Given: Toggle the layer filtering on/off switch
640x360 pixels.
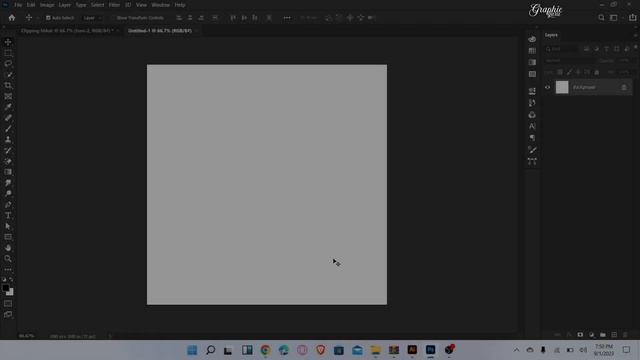Looking at the screenshot, I should click(635, 47).
